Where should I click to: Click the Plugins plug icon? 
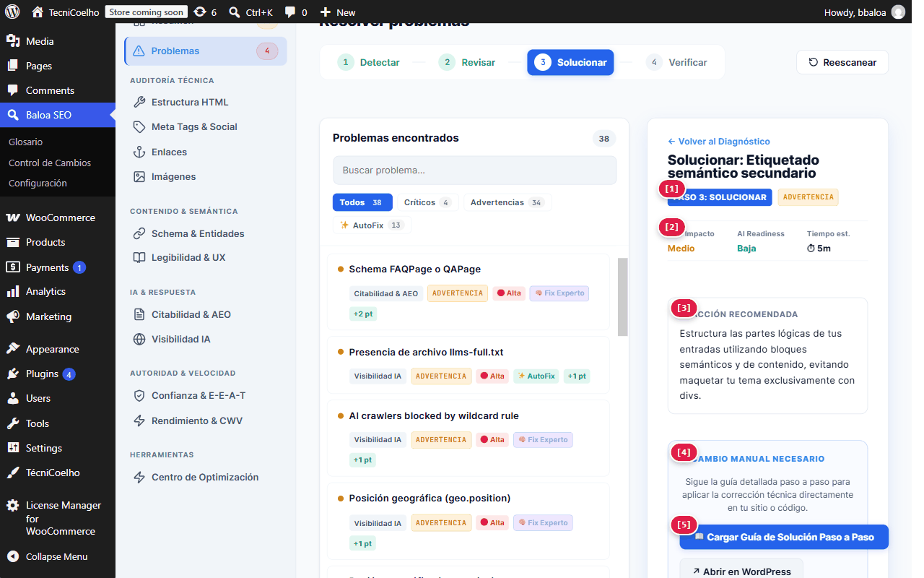(x=12, y=374)
